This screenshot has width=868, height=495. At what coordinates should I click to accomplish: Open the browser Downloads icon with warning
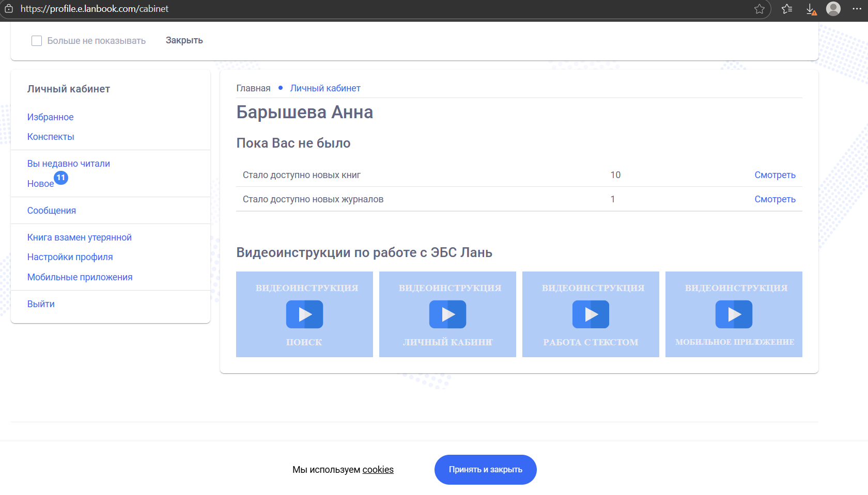(810, 9)
